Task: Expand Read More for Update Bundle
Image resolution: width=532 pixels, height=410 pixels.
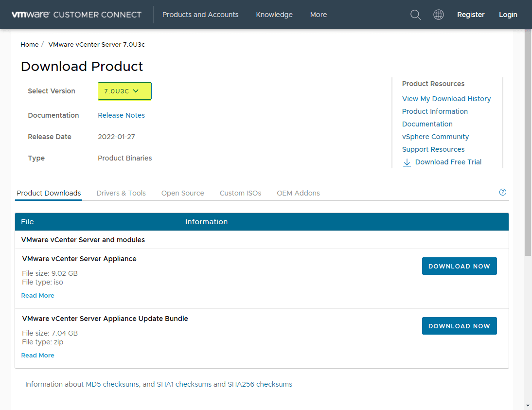Action: [38, 356]
